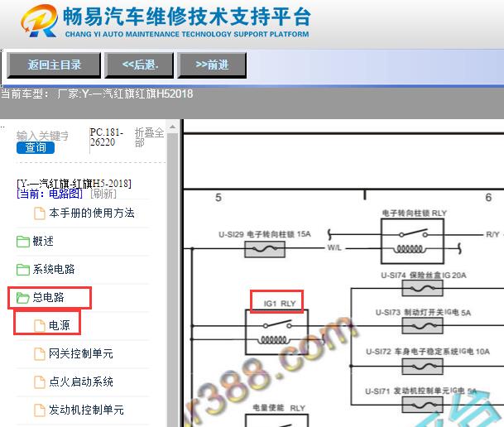The height and width of the screenshot is (427, 504).
Task: Click the document icon beside 电源
Action: 40,325
